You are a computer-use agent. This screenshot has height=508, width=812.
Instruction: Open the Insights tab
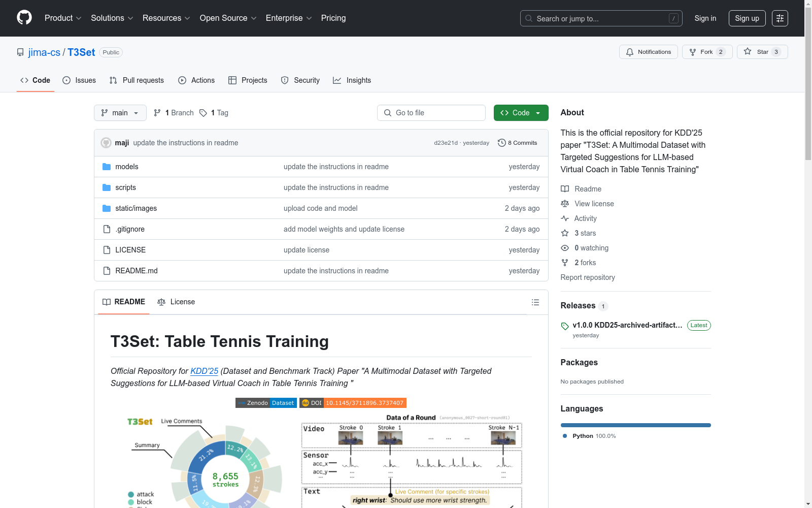[352, 80]
